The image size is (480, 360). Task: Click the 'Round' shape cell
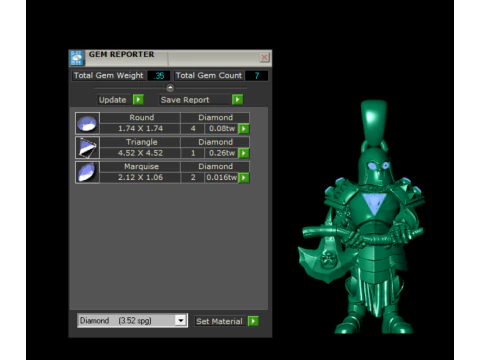[x=140, y=118]
